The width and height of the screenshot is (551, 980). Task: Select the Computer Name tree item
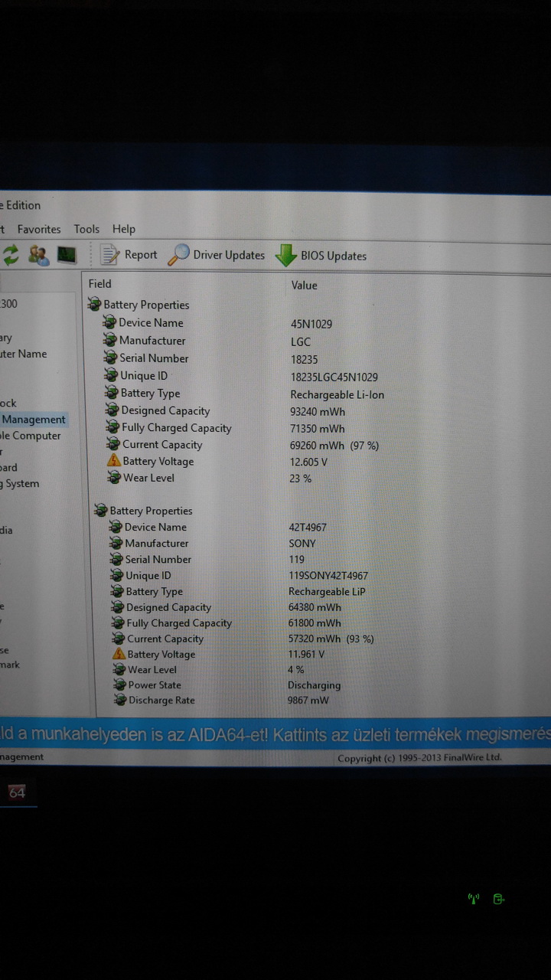click(24, 354)
